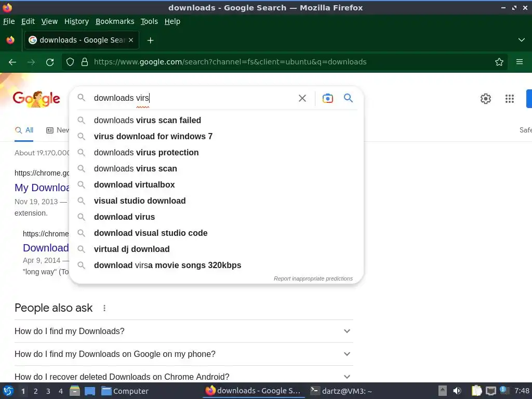Open the taskbar start menu icon
The image size is (532, 399).
[8, 391]
